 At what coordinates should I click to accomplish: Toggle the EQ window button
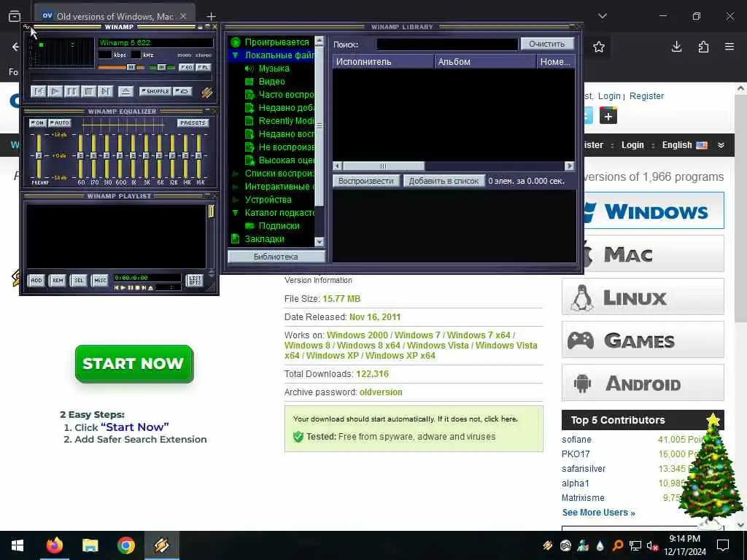pyautogui.click(x=186, y=67)
